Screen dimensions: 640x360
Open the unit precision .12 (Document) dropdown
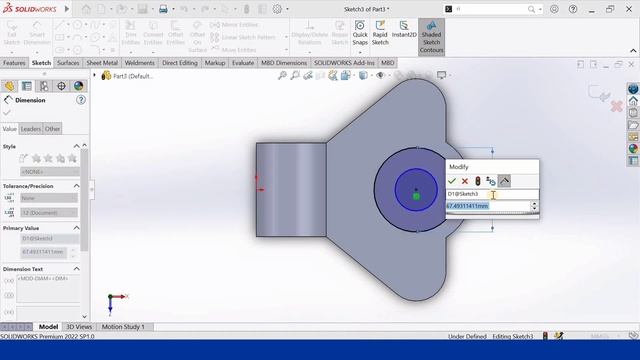coord(49,213)
